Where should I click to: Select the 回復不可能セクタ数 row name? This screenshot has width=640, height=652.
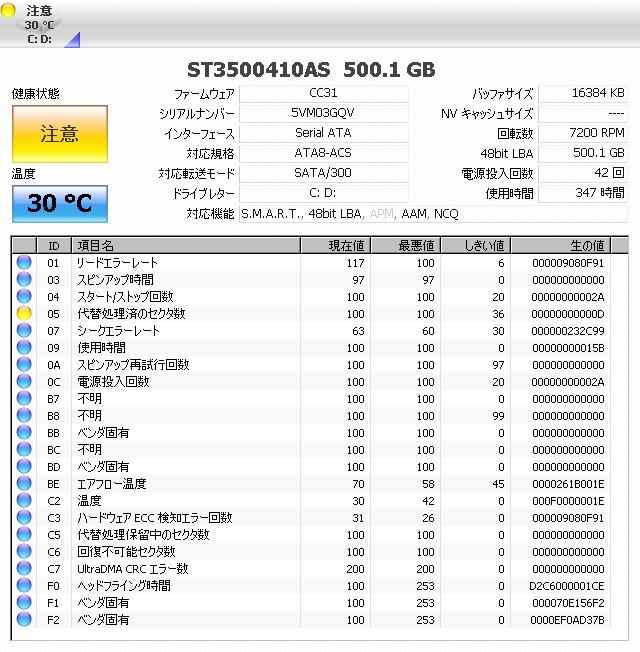pos(126,552)
